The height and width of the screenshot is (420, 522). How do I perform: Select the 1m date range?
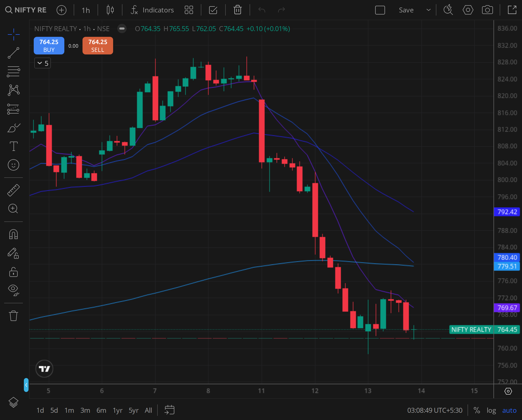pos(69,410)
